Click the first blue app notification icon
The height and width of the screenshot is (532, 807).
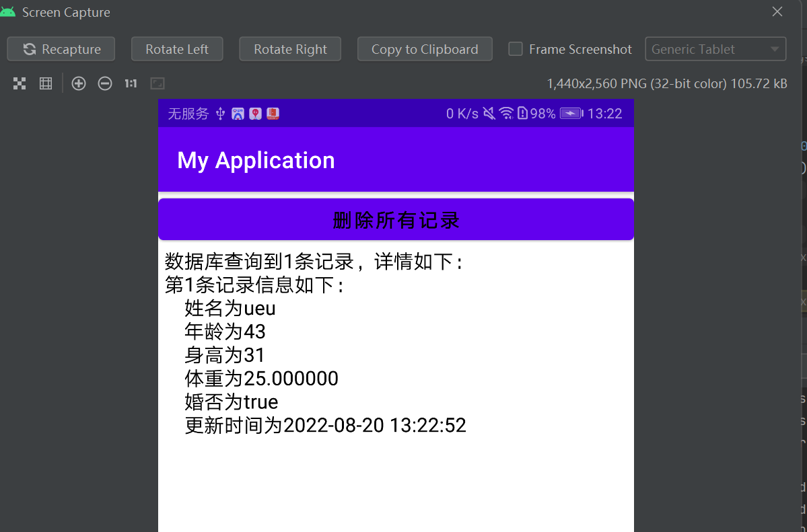click(x=238, y=114)
